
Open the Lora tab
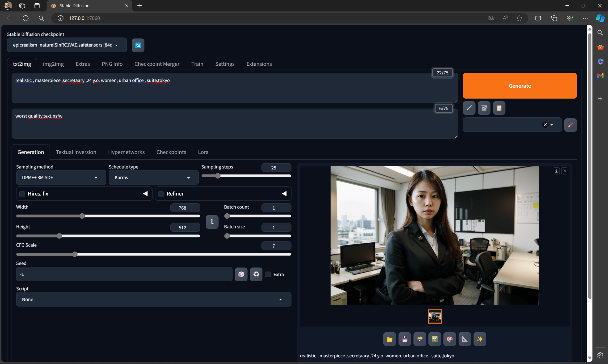tap(203, 152)
